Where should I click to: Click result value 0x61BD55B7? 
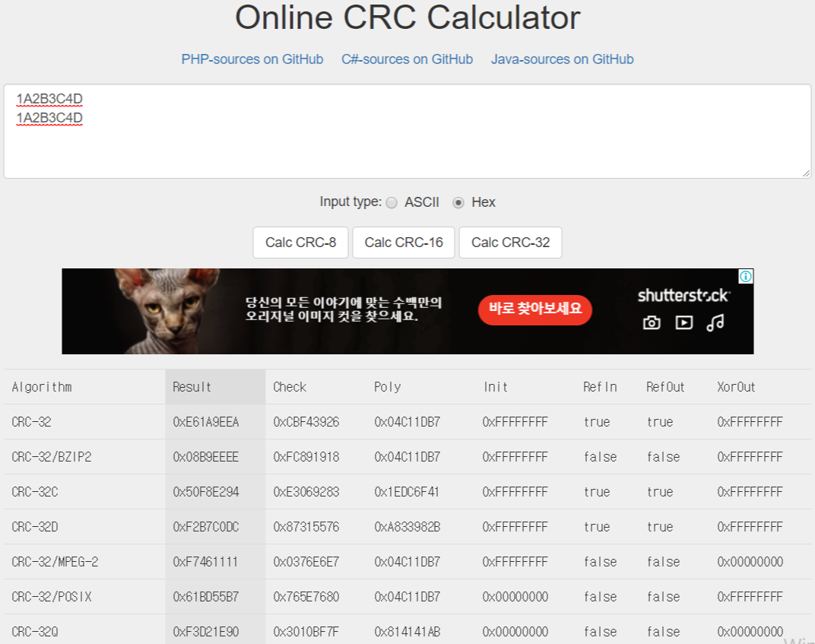[206, 597]
